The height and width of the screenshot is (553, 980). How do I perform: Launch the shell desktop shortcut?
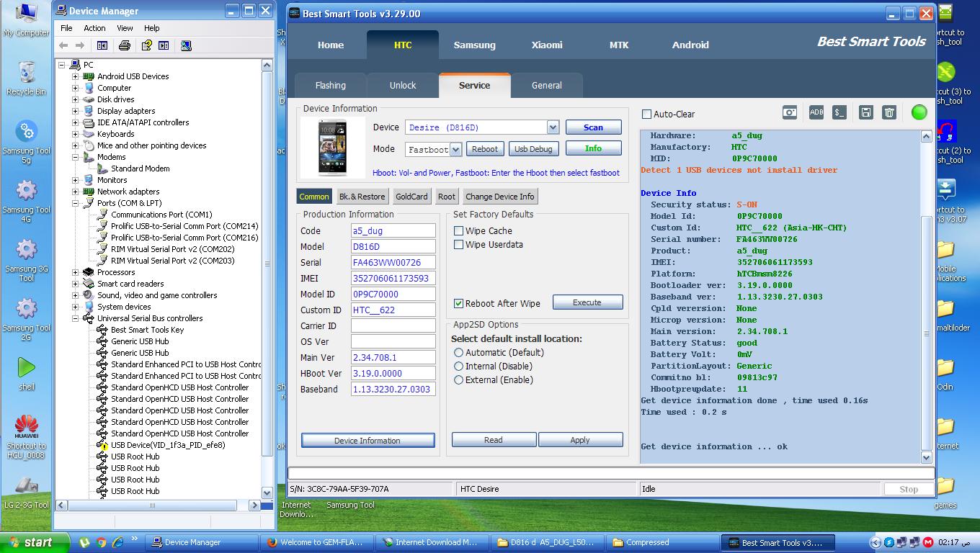coord(27,373)
